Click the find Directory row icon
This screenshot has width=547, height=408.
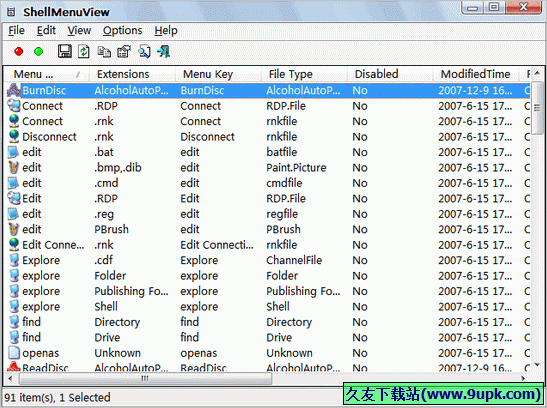pos(14,322)
